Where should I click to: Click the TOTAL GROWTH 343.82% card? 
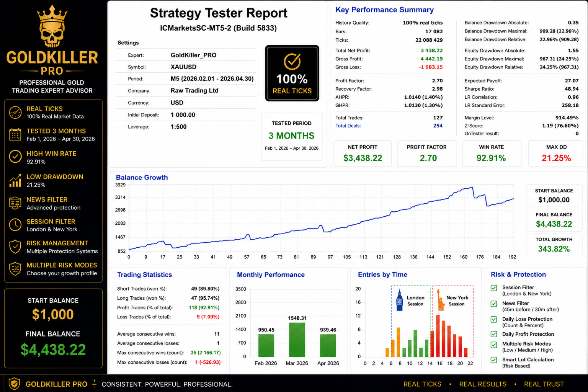(554, 245)
